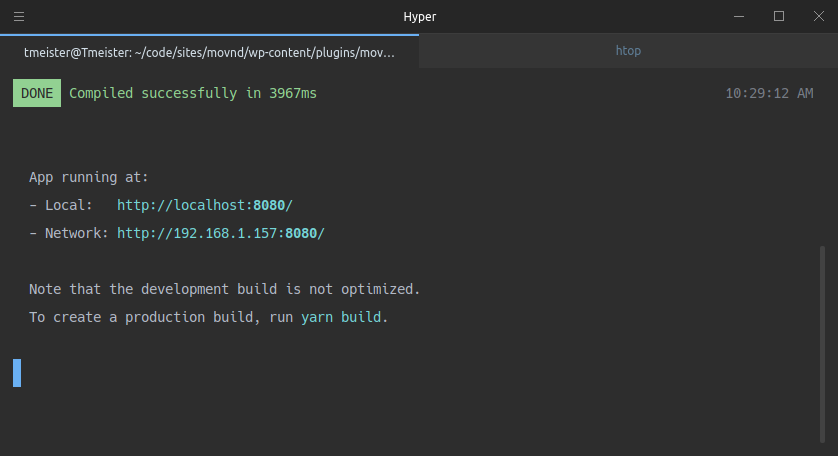Open the Hyper hamburger menu
This screenshot has height=456, width=838.
[x=19, y=17]
